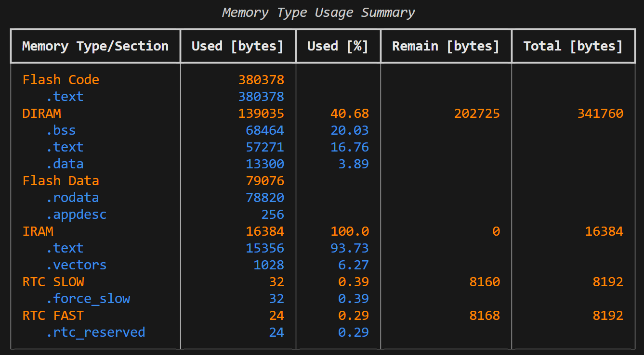
Task: Click the .vectors used bytes 1028
Action: (x=269, y=265)
